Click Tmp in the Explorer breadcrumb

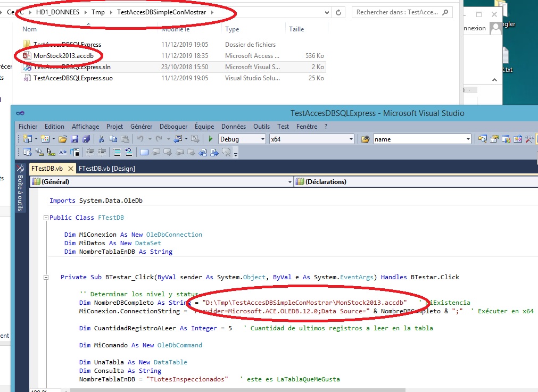(x=98, y=12)
